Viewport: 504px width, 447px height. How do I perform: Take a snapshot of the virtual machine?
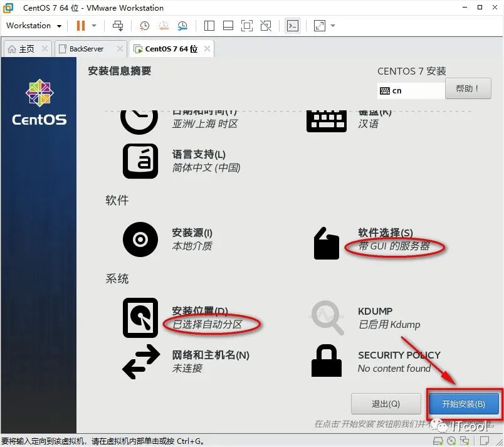coord(144,25)
